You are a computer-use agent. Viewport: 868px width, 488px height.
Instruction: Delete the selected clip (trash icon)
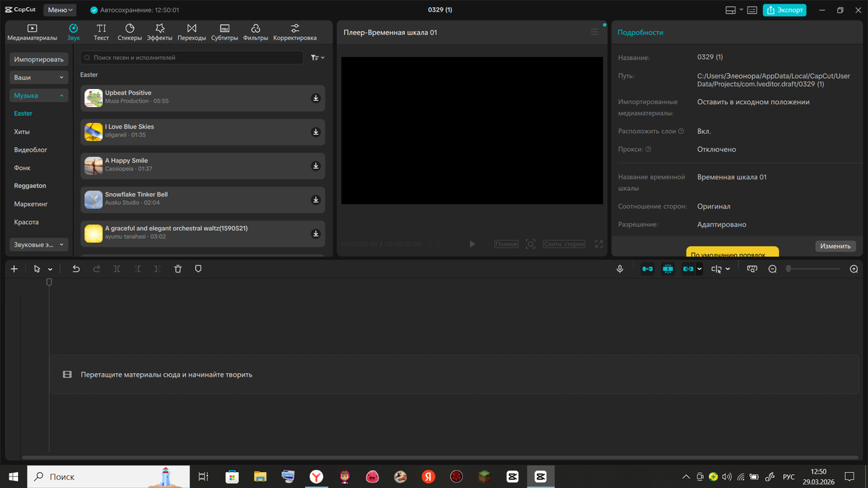(x=178, y=269)
